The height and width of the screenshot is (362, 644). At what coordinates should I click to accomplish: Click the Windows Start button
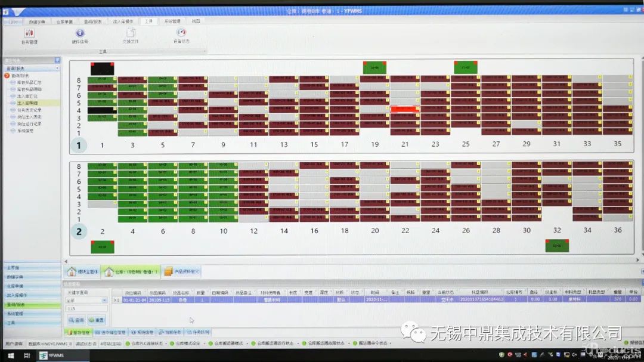coord(10,355)
